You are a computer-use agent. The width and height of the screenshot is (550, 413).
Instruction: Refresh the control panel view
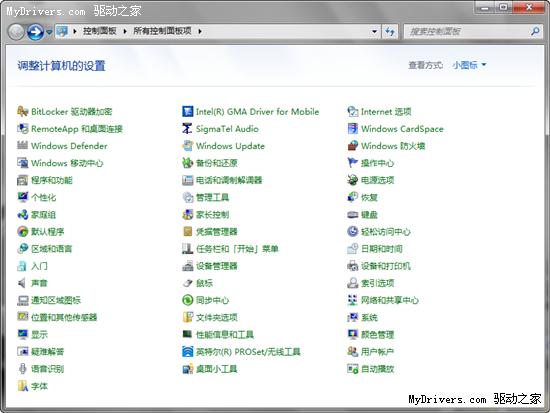tap(390, 32)
